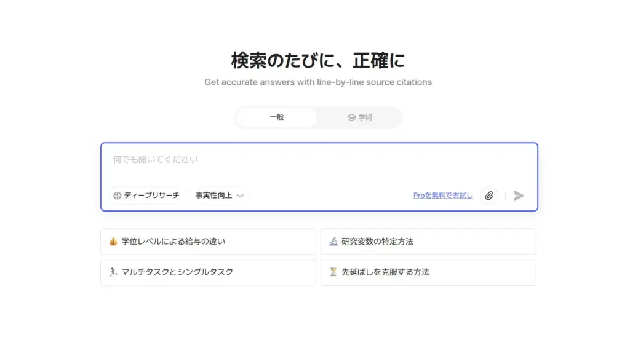Switch to the 一般 tab
The image size is (630, 364).
coord(277,117)
